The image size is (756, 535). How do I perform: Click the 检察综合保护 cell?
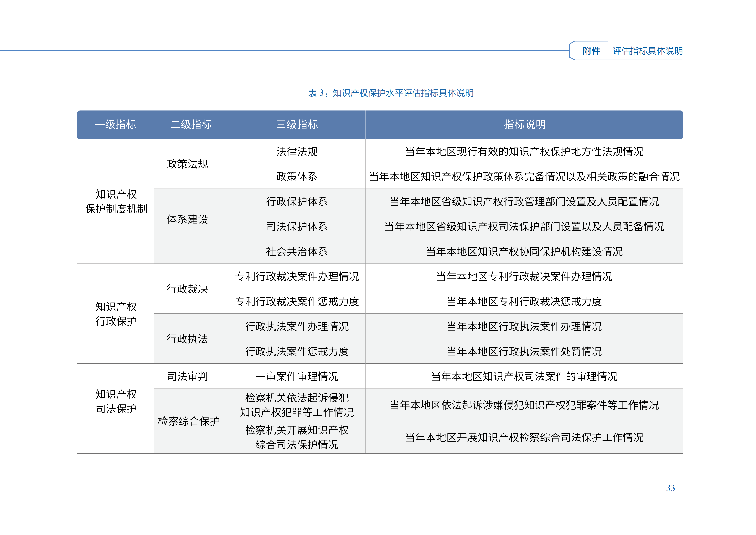[189, 421]
